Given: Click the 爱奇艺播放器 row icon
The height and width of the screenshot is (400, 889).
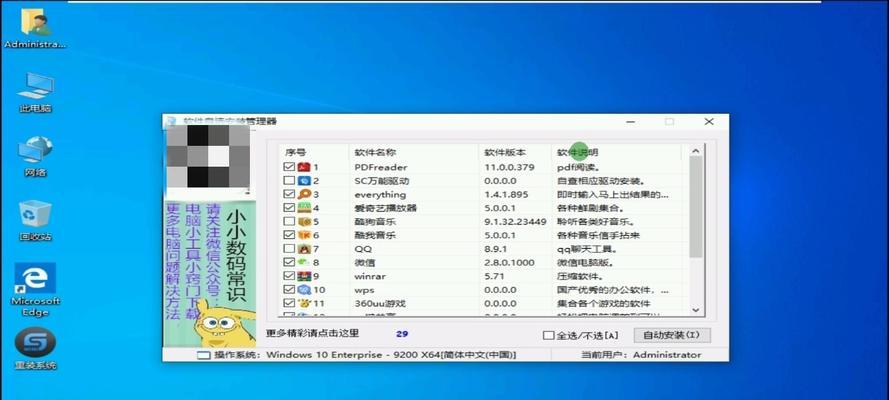Looking at the screenshot, I should click(x=304, y=208).
